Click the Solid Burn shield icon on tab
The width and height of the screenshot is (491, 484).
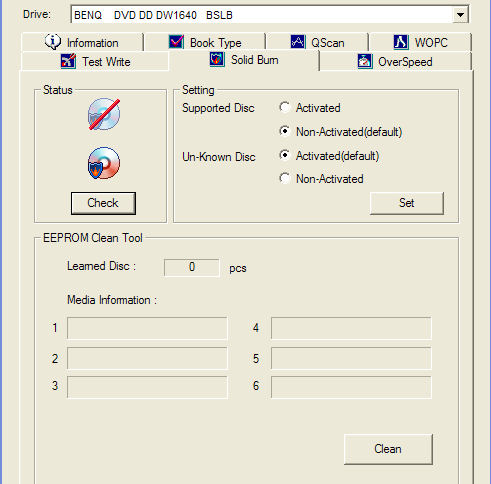point(217,60)
